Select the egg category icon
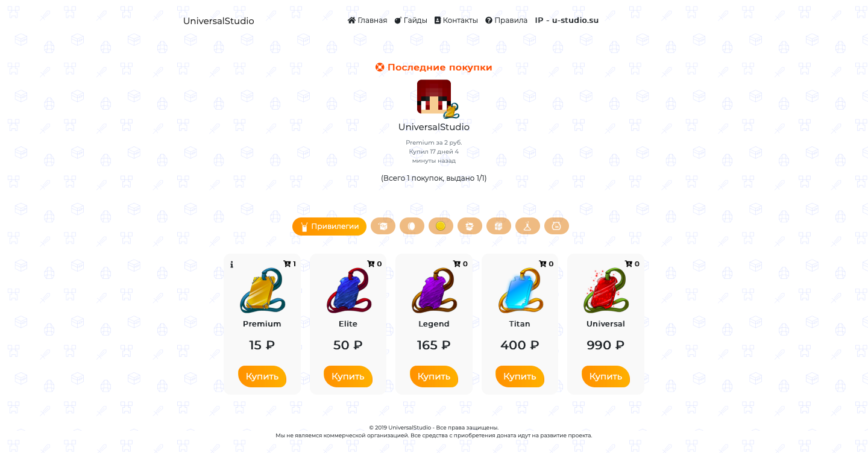The height and width of the screenshot is (453, 868). [412, 226]
